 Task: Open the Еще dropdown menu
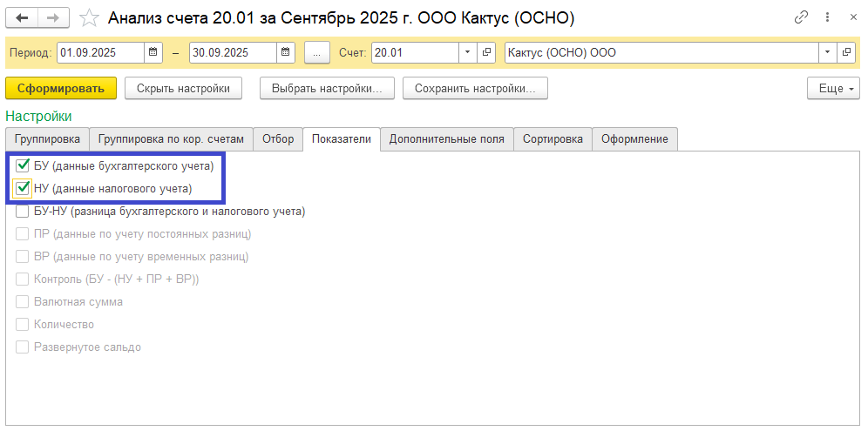point(833,88)
